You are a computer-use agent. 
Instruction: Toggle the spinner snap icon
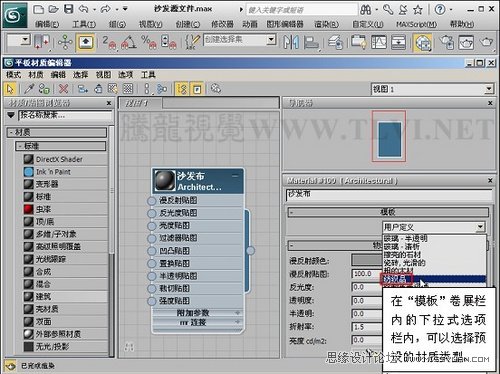[168, 42]
